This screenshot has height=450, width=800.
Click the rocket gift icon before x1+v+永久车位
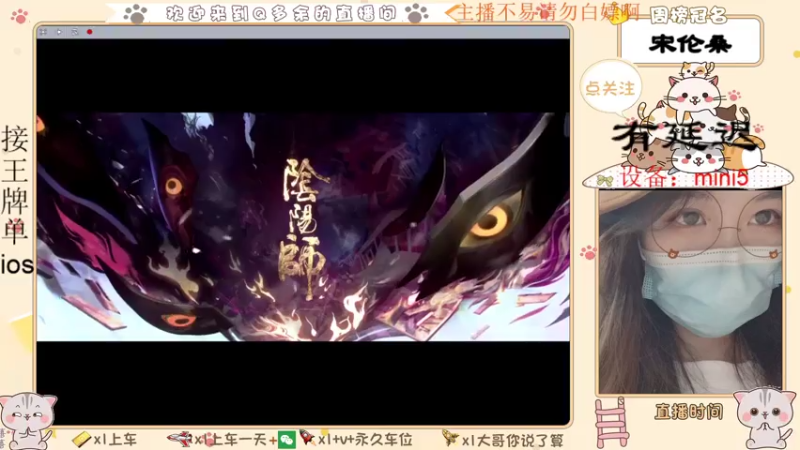[x=307, y=438]
